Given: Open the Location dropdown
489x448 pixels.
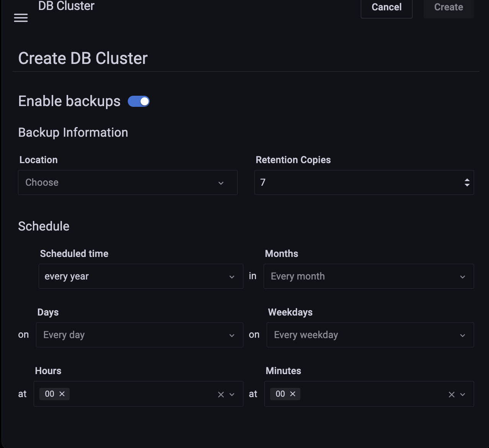Looking at the screenshot, I should (x=127, y=182).
